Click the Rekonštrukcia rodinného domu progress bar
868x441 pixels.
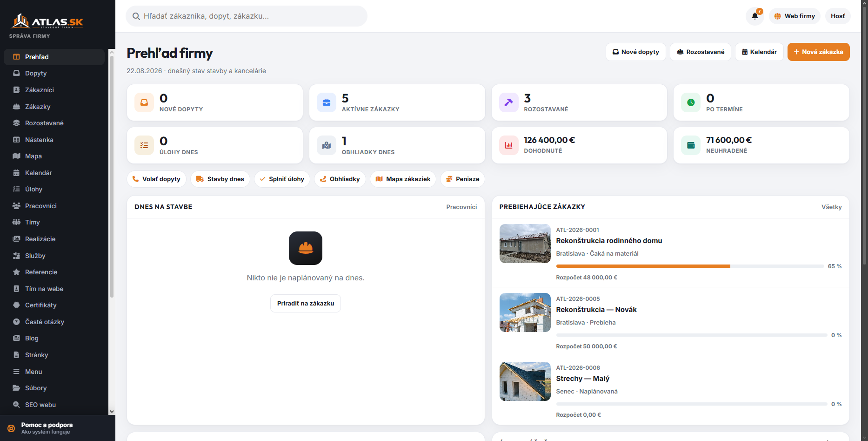tap(690, 266)
